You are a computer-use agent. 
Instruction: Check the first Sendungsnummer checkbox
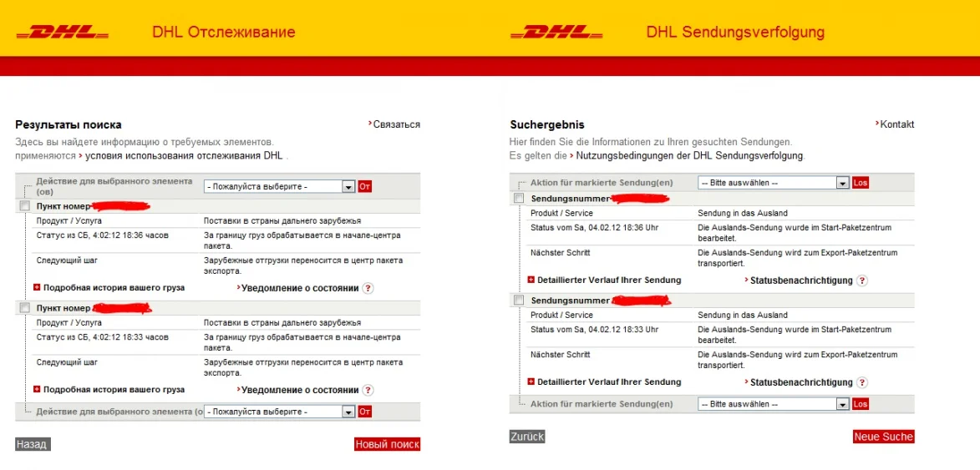tap(519, 199)
